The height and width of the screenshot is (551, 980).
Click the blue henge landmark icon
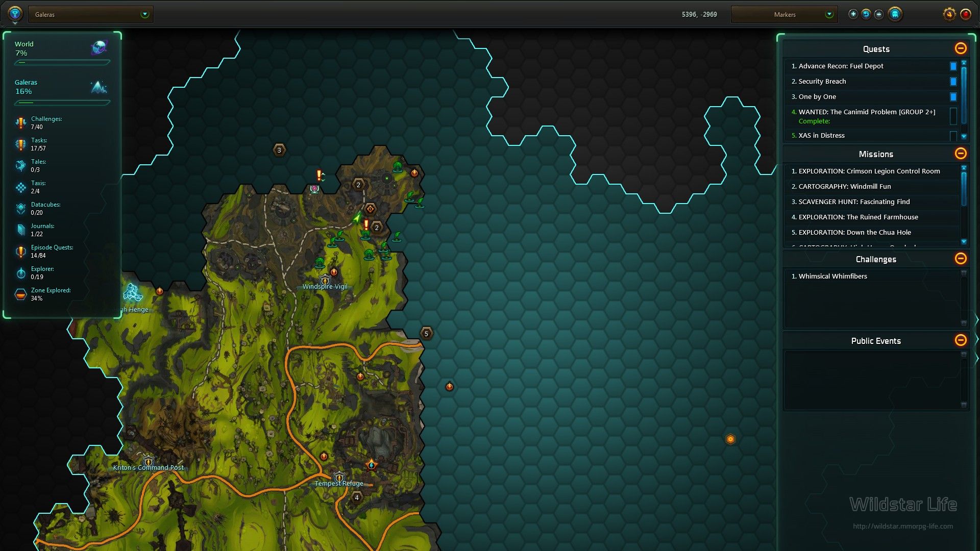tap(132, 293)
